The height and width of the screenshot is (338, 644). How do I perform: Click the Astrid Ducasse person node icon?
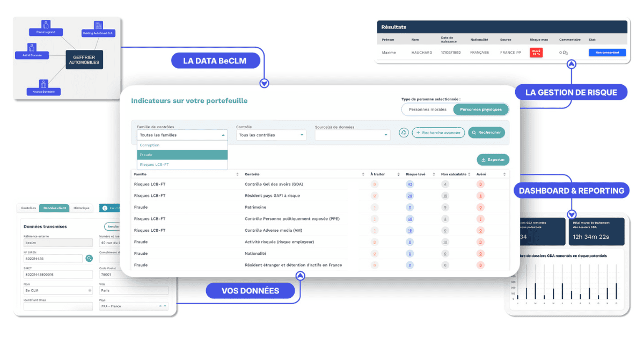point(31,47)
